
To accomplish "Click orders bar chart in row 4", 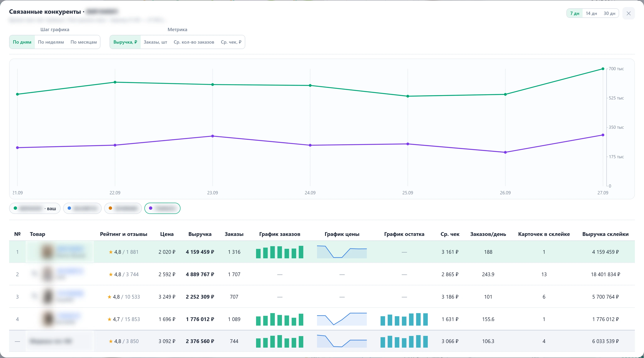I will point(279,319).
